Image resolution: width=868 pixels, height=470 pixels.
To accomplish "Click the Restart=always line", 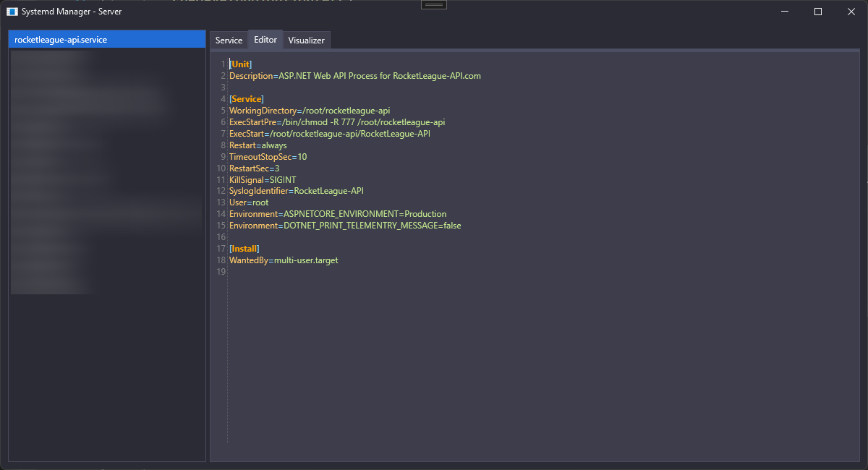I will 258,145.
